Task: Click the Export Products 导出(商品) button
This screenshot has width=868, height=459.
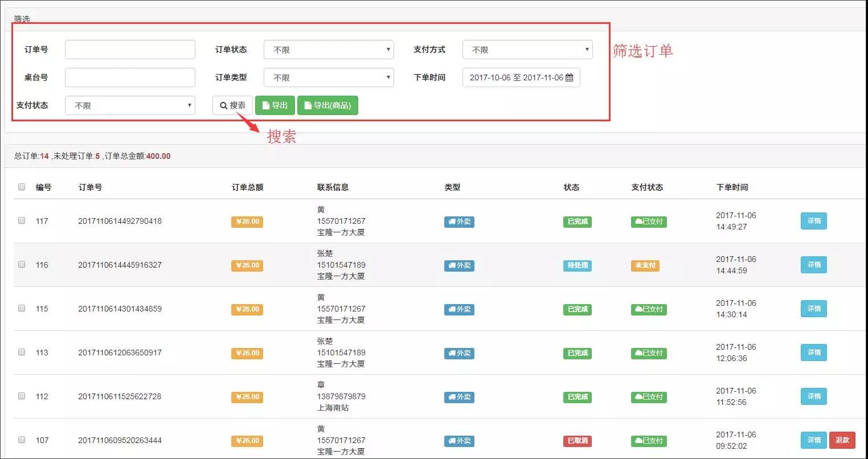Action: click(327, 105)
